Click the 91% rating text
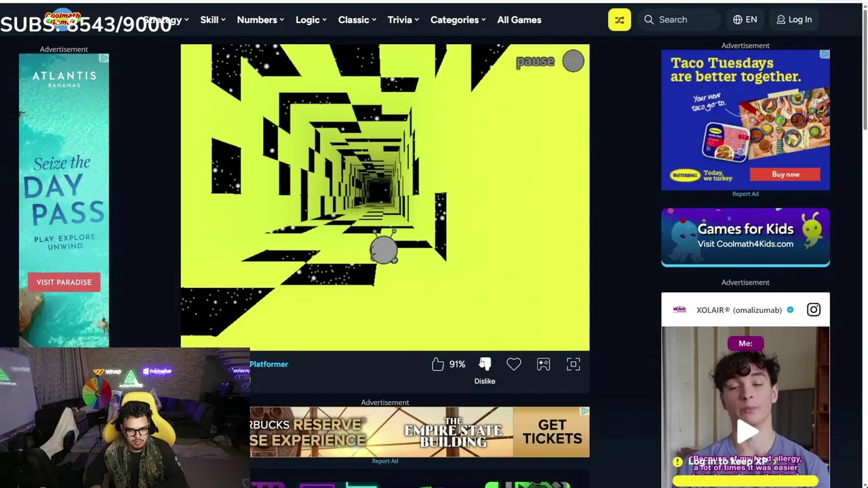This screenshot has width=868, height=488. click(x=457, y=365)
